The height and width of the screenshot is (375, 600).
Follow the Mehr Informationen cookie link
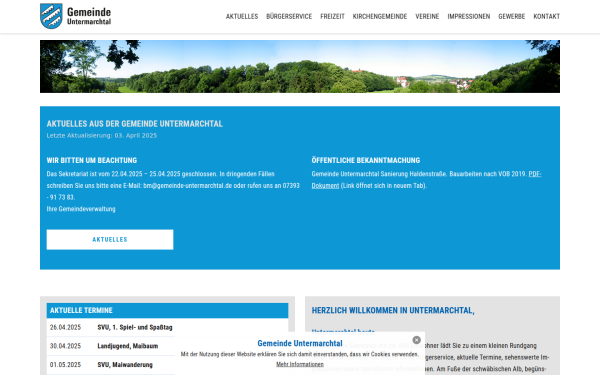[300, 364]
